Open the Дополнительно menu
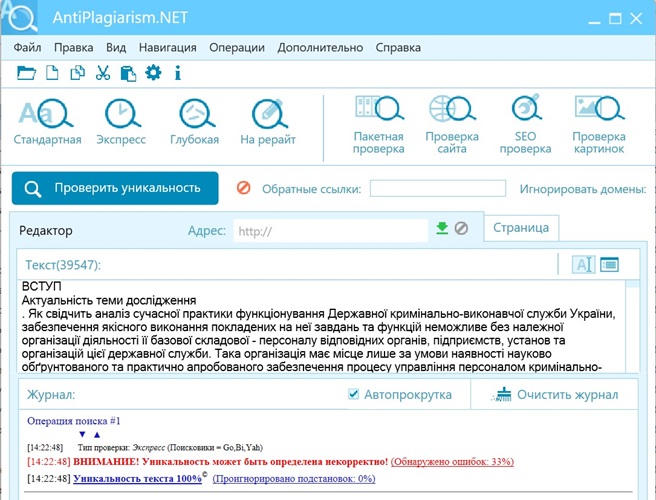This screenshot has height=500, width=656. pyautogui.click(x=320, y=48)
